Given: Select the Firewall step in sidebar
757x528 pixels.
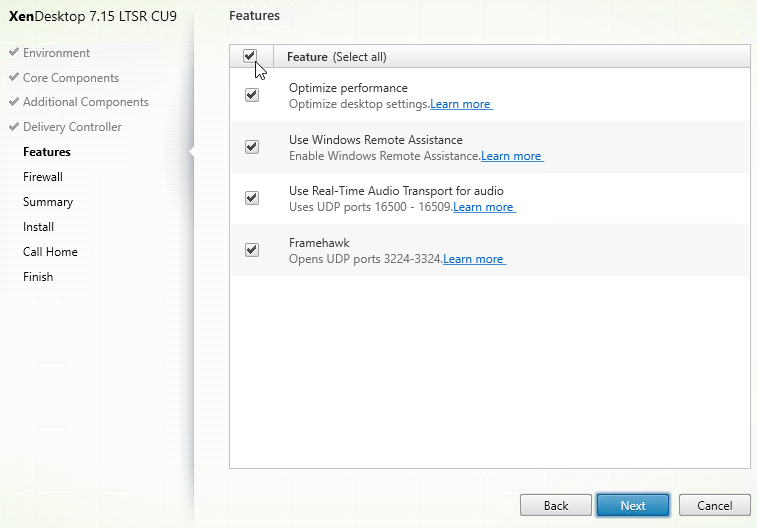Looking at the screenshot, I should [x=43, y=177].
